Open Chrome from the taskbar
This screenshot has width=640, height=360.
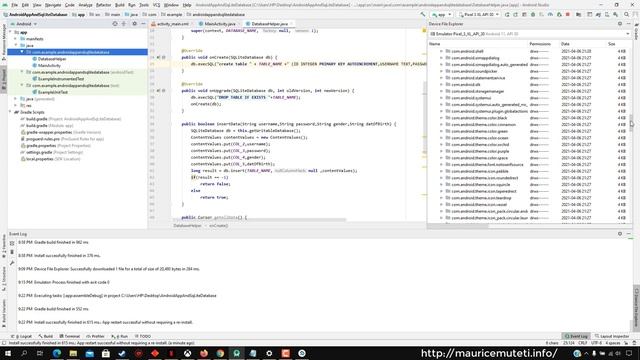point(220,353)
